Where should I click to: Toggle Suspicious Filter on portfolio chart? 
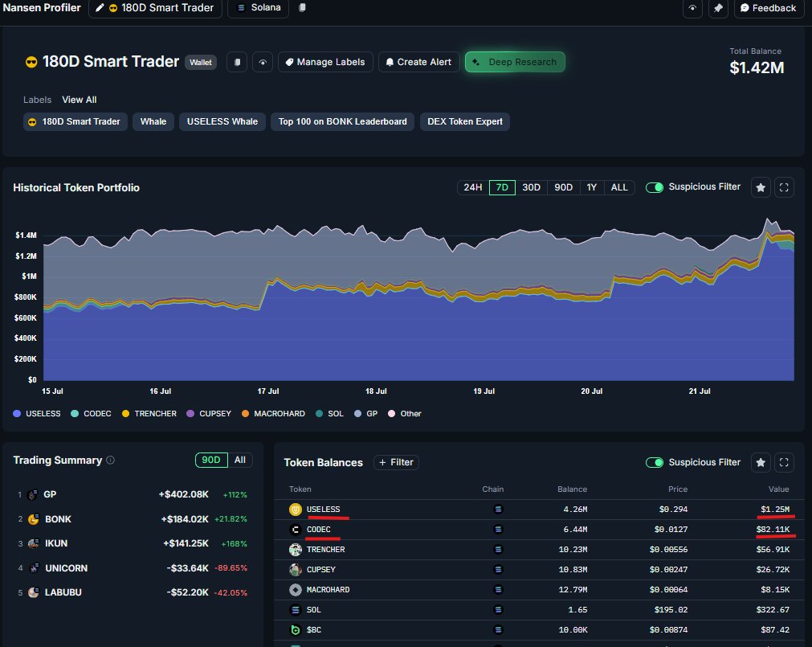click(x=655, y=187)
